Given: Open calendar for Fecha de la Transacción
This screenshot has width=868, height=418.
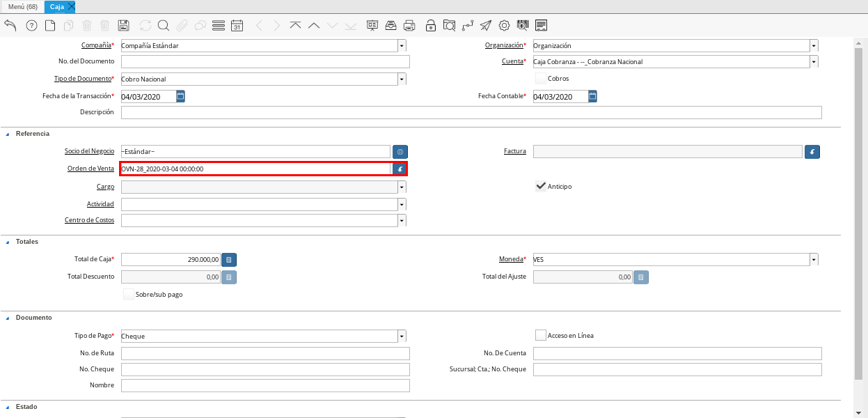Looking at the screenshot, I should [181, 96].
